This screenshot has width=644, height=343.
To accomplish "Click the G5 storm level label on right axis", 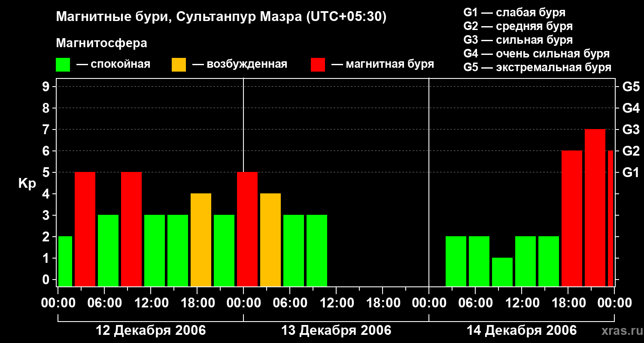I will click(x=631, y=87).
